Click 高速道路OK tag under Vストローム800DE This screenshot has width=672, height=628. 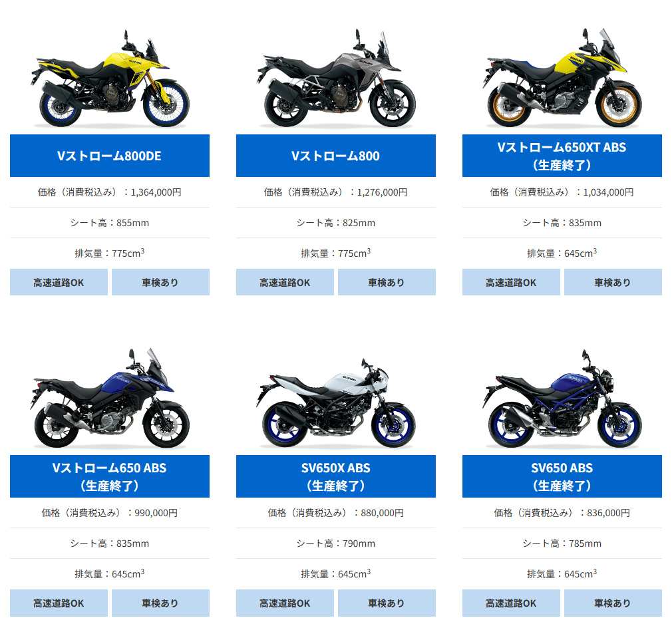pyautogui.click(x=59, y=282)
